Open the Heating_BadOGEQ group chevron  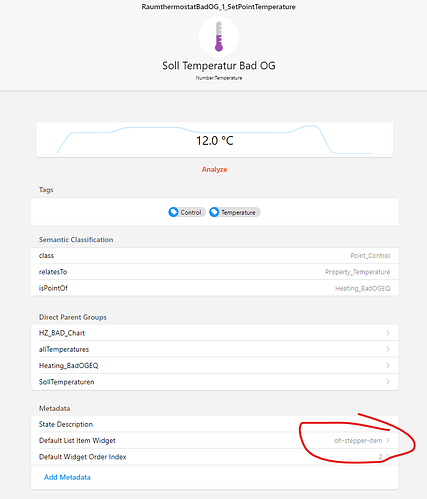(x=388, y=366)
